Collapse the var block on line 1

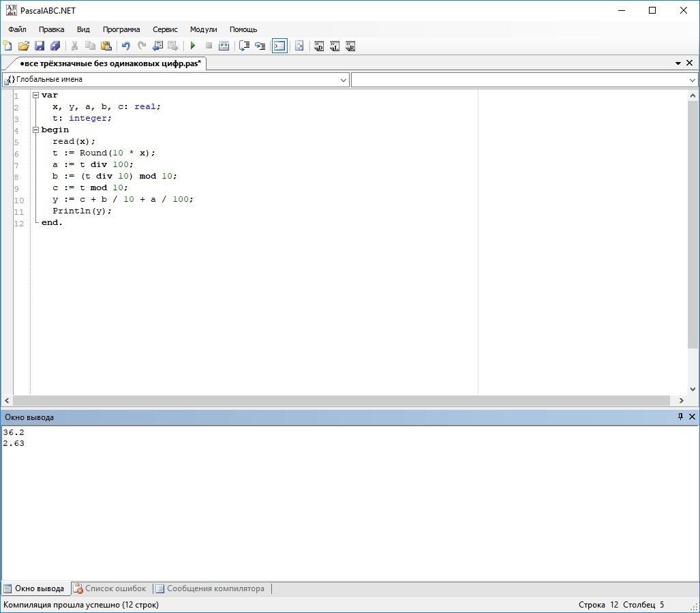(35, 95)
